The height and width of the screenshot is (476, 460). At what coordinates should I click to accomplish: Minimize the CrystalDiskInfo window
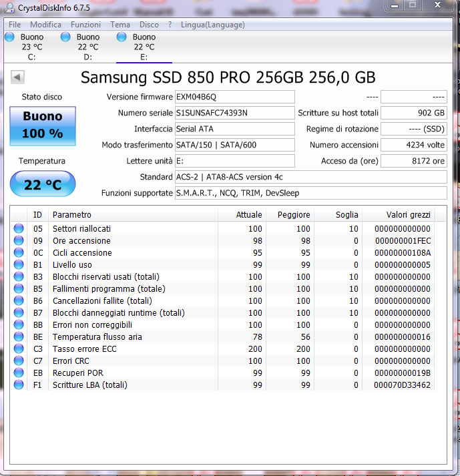pos(395,5)
